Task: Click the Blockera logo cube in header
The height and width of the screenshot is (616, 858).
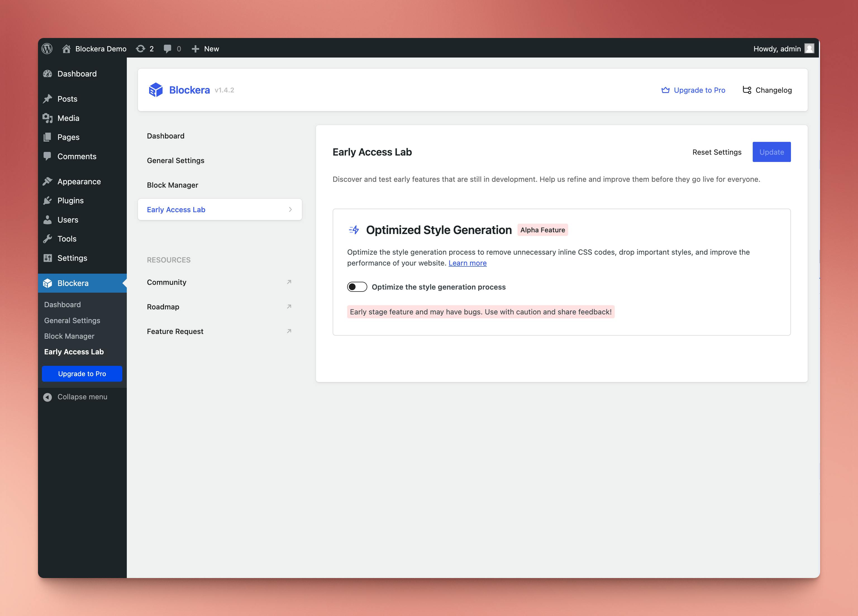Action: coord(156,90)
